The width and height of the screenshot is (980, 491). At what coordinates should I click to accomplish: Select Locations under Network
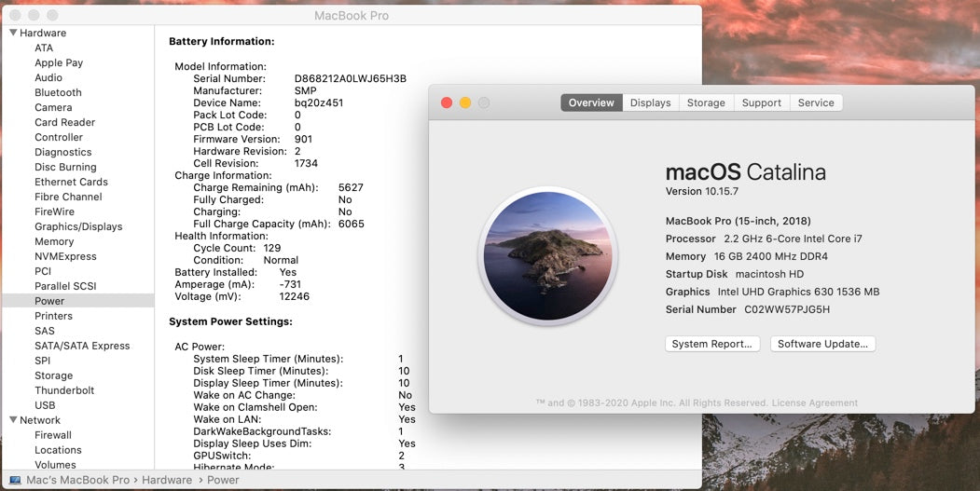[x=58, y=450]
